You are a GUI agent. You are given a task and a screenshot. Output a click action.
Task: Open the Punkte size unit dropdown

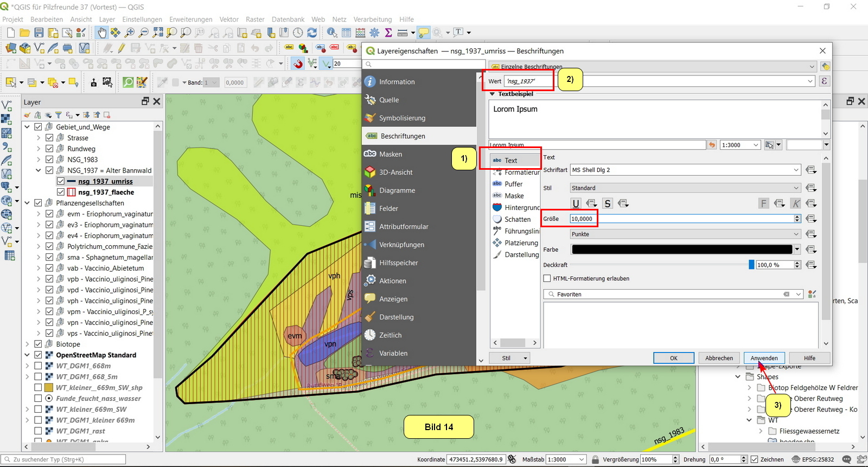click(685, 234)
